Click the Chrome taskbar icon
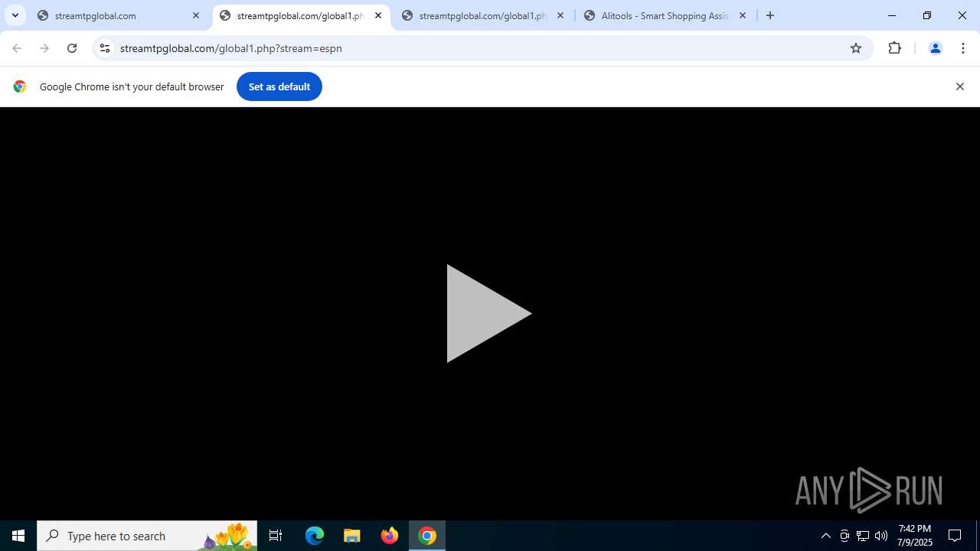 click(x=427, y=536)
